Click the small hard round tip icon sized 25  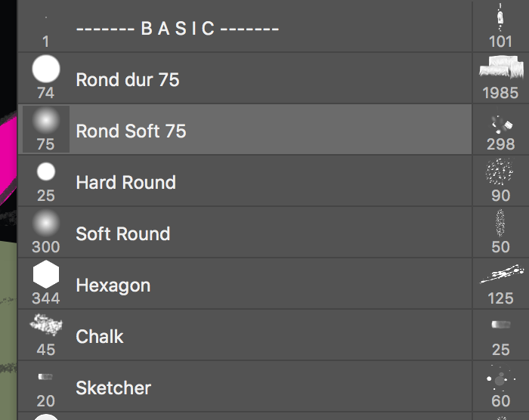pos(46,172)
